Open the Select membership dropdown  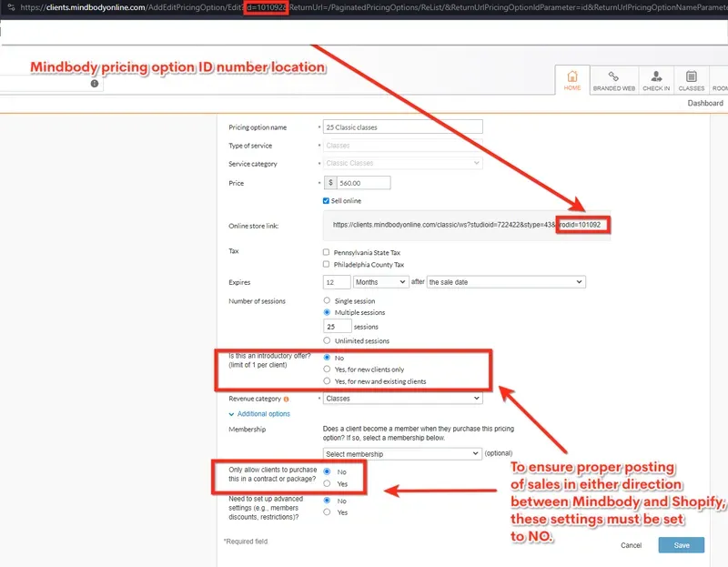click(x=402, y=453)
